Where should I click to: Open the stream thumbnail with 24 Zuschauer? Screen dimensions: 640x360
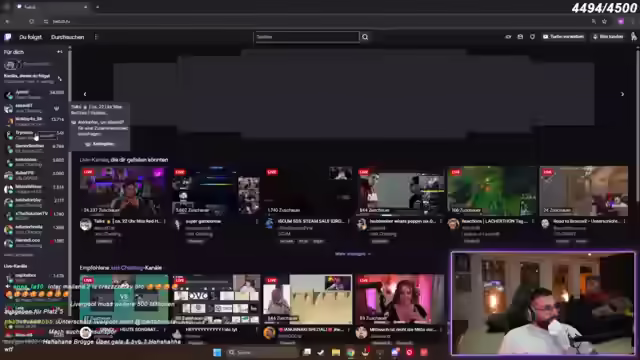[x=584, y=191]
